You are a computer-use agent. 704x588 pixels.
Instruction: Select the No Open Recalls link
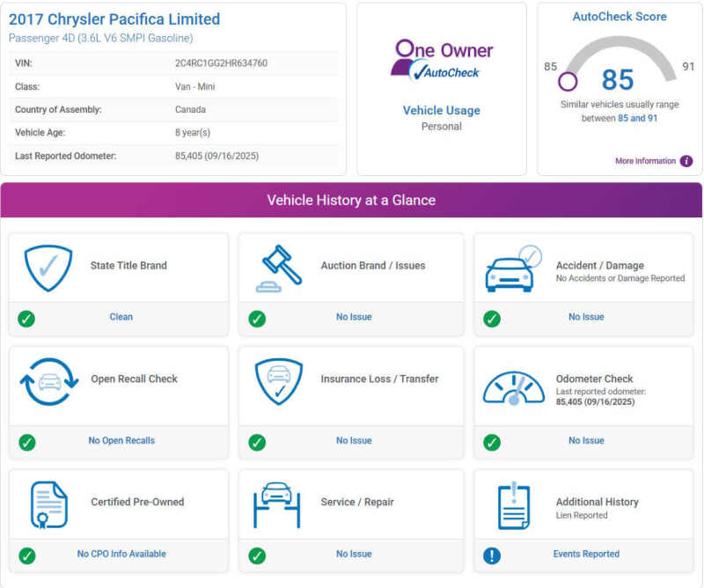(121, 441)
